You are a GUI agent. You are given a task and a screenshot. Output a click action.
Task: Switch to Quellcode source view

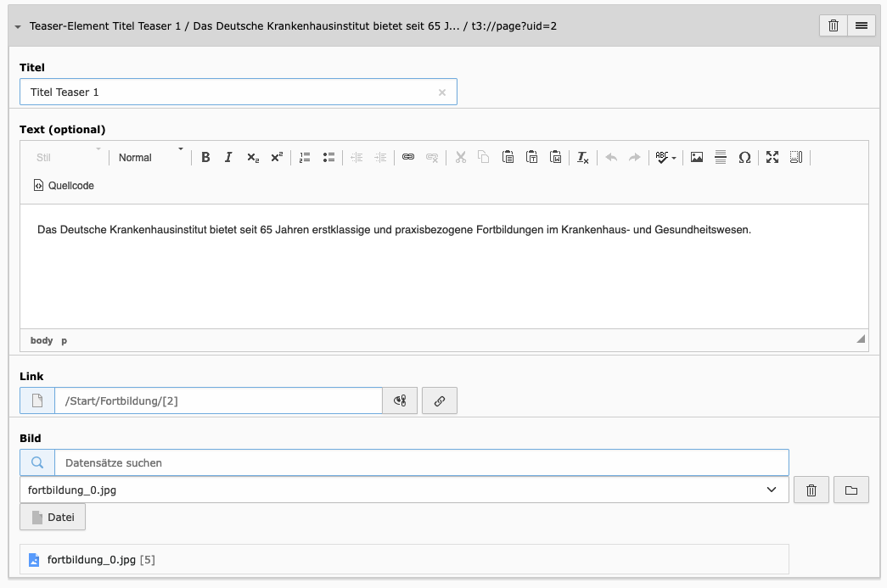point(64,185)
